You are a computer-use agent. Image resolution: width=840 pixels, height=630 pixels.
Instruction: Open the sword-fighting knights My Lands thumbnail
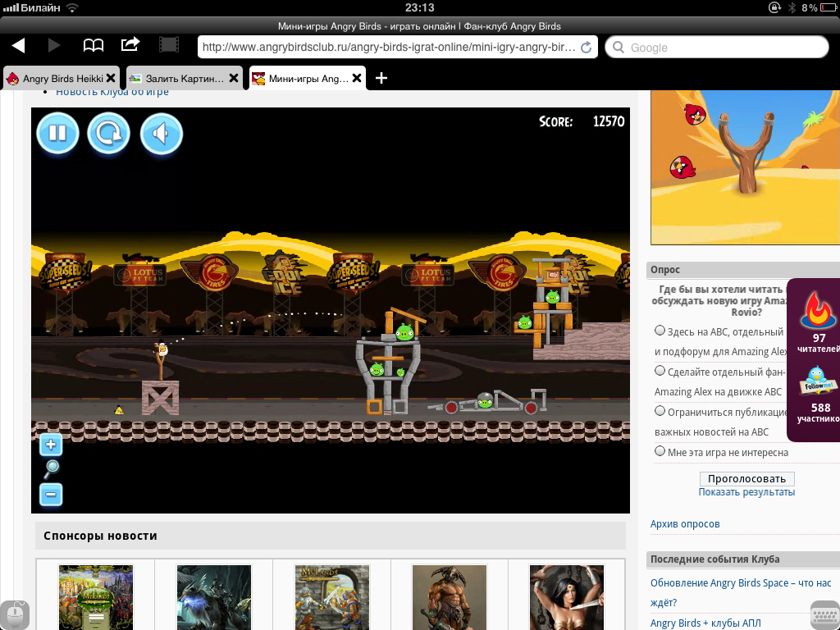pos(331,597)
